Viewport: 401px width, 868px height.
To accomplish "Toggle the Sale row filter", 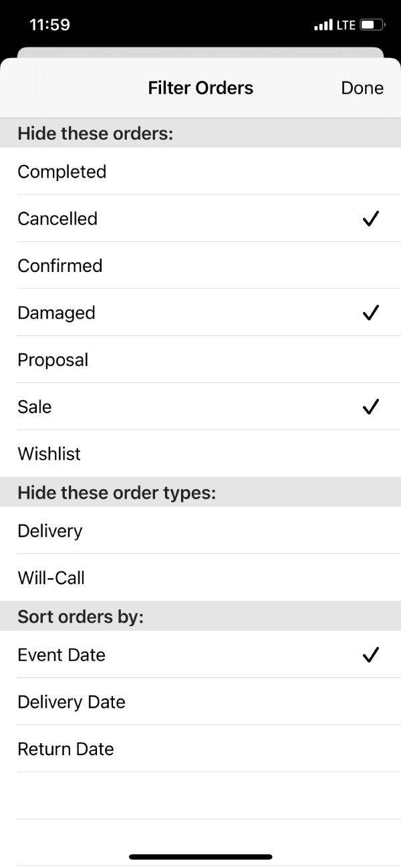I will pyautogui.click(x=200, y=406).
